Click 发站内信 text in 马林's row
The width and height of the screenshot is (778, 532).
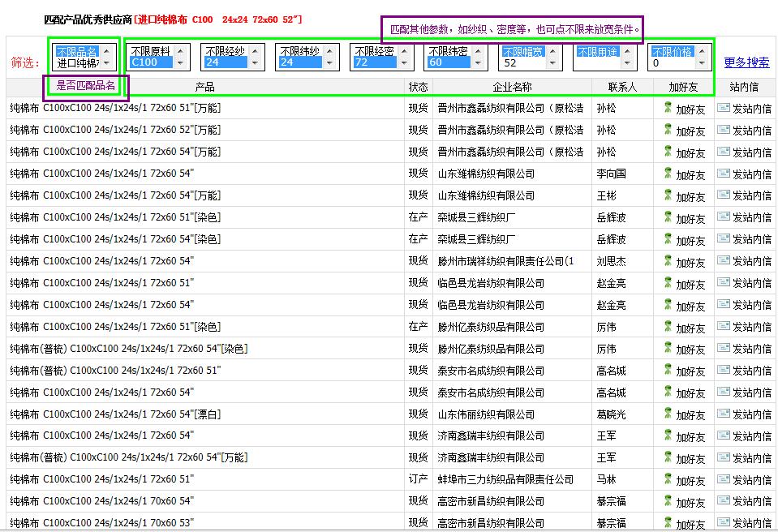(x=751, y=480)
